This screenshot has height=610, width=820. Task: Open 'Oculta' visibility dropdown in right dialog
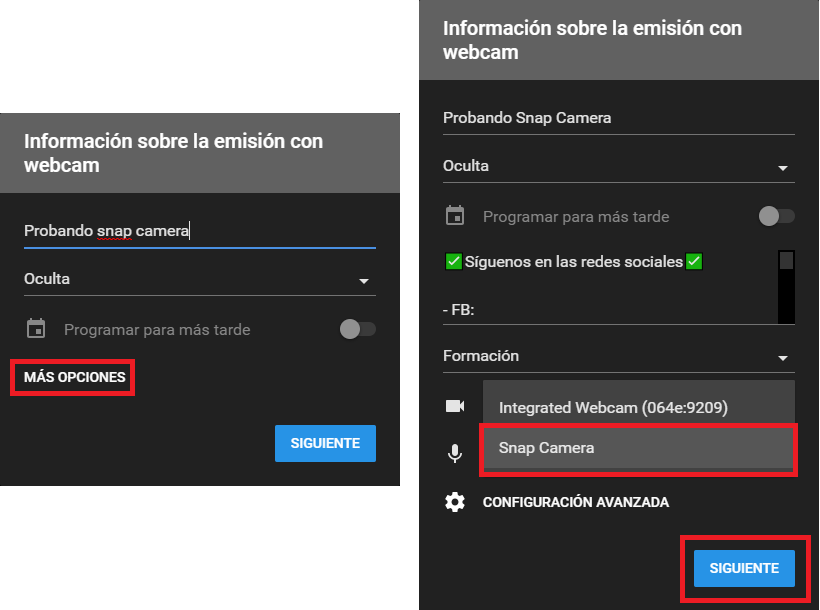coord(619,166)
